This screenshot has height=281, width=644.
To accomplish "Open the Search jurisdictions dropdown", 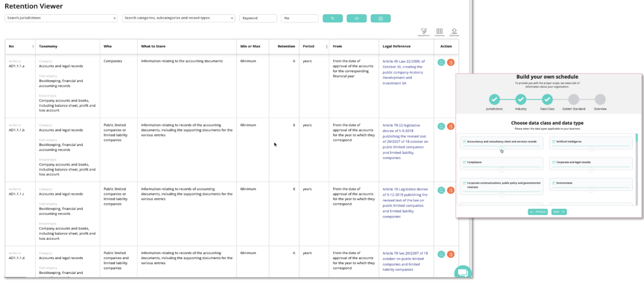I will [x=61, y=18].
